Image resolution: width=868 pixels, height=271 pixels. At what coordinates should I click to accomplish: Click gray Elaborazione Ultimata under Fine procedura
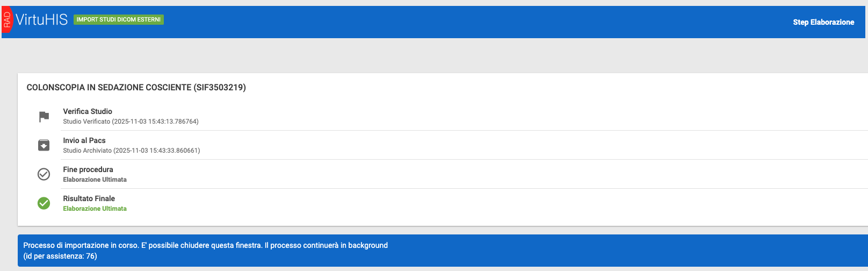coord(95,180)
